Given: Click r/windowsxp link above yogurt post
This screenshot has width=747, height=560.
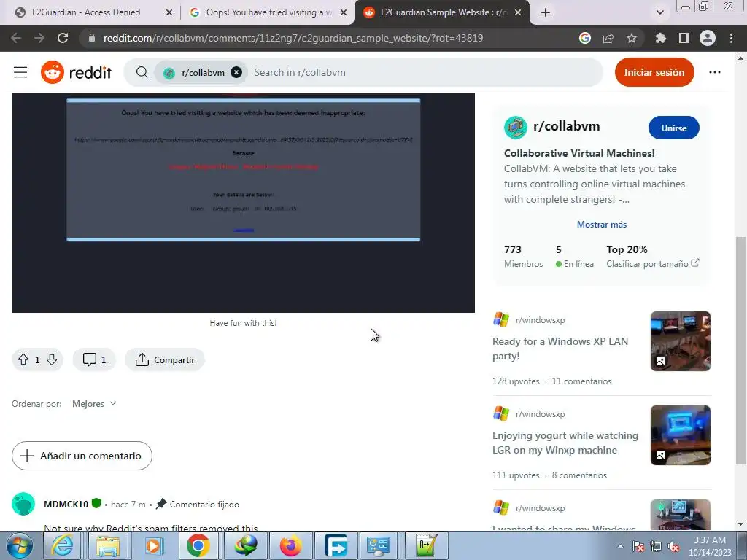Looking at the screenshot, I should 541,414.
